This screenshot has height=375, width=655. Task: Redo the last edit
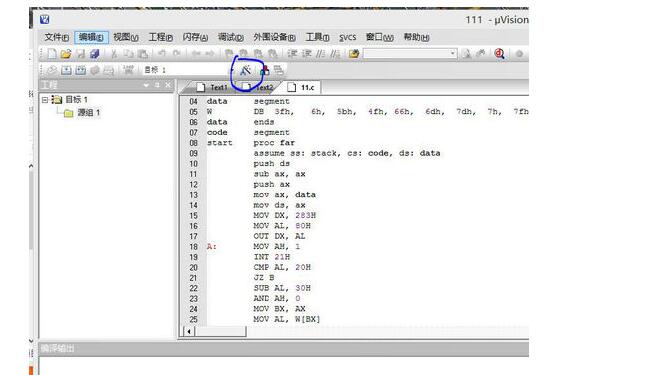click(x=176, y=53)
